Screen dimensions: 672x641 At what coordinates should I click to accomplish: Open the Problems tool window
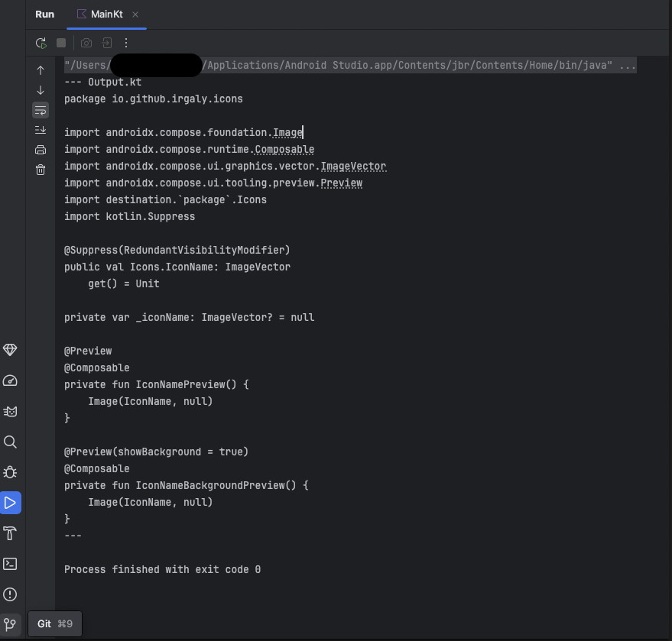point(10,594)
